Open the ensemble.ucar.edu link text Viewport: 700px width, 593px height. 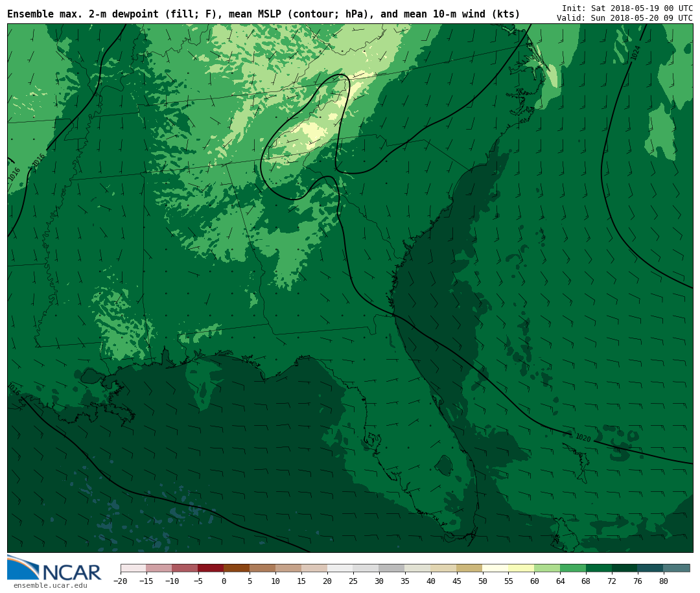pos(51,585)
